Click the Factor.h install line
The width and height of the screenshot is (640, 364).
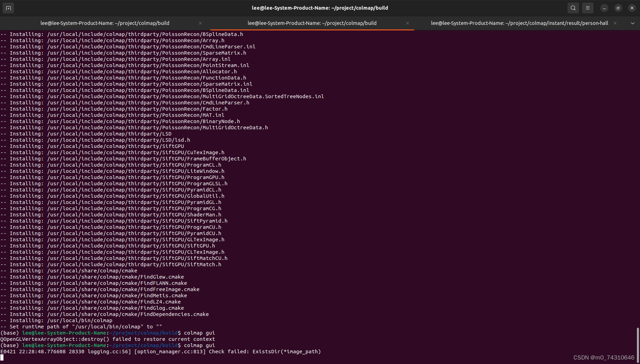pyautogui.click(x=114, y=109)
